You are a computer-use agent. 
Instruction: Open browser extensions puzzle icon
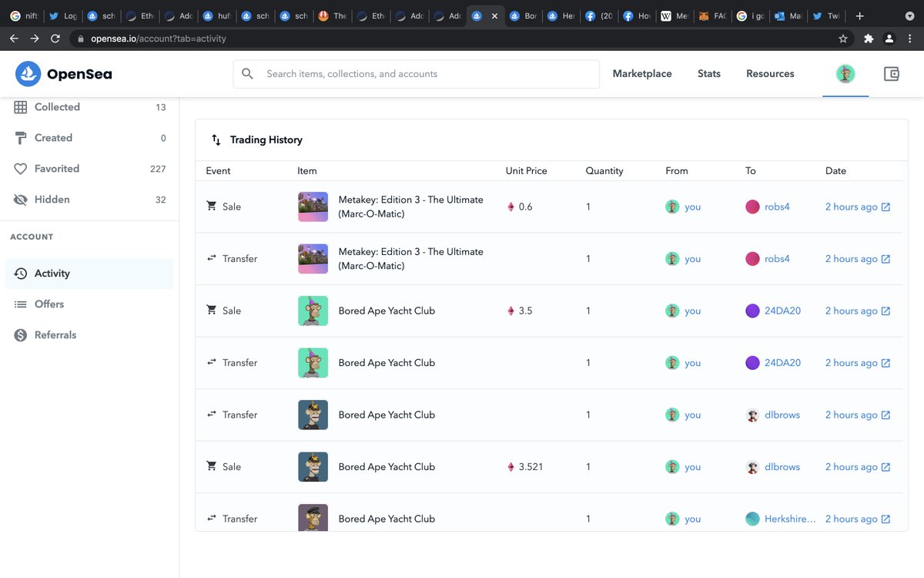869,39
